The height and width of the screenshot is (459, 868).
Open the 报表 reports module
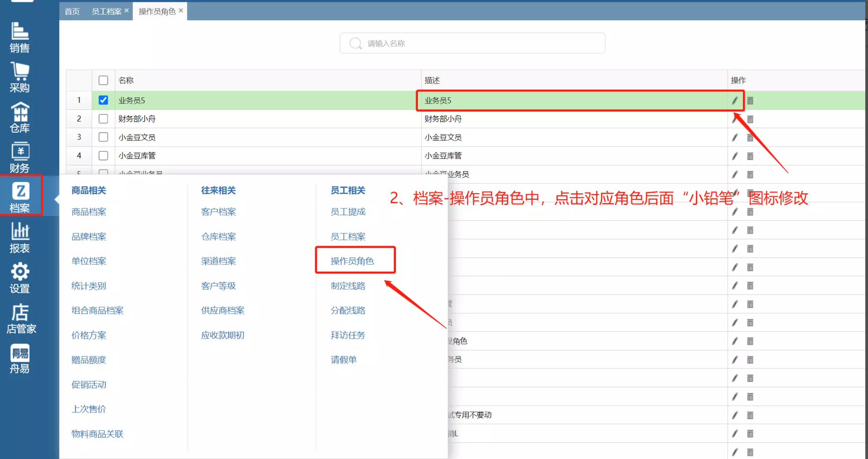pos(20,238)
